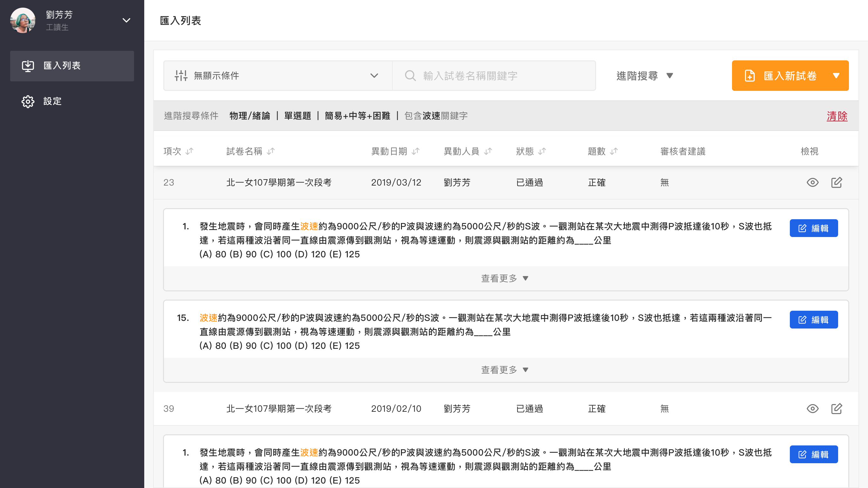868x488 pixels.
Task: Sort by 項次 column arrows icon
Action: pos(189,151)
